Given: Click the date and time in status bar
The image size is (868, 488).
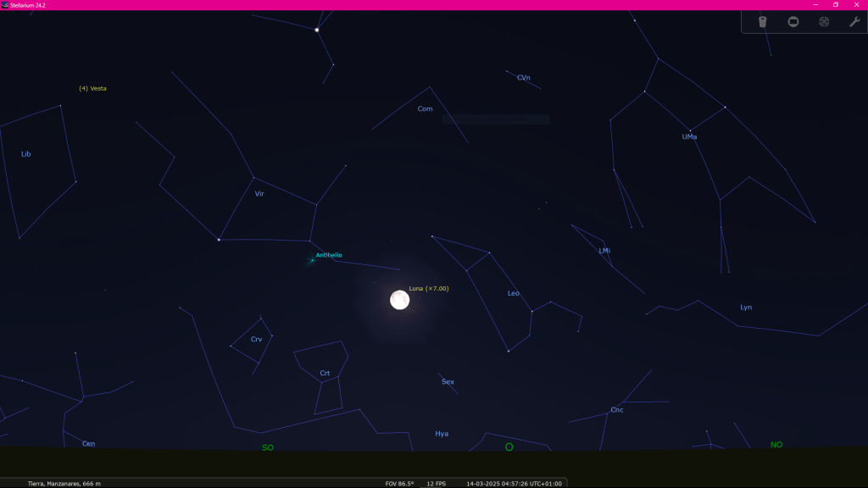Looking at the screenshot, I should (x=514, y=484).
